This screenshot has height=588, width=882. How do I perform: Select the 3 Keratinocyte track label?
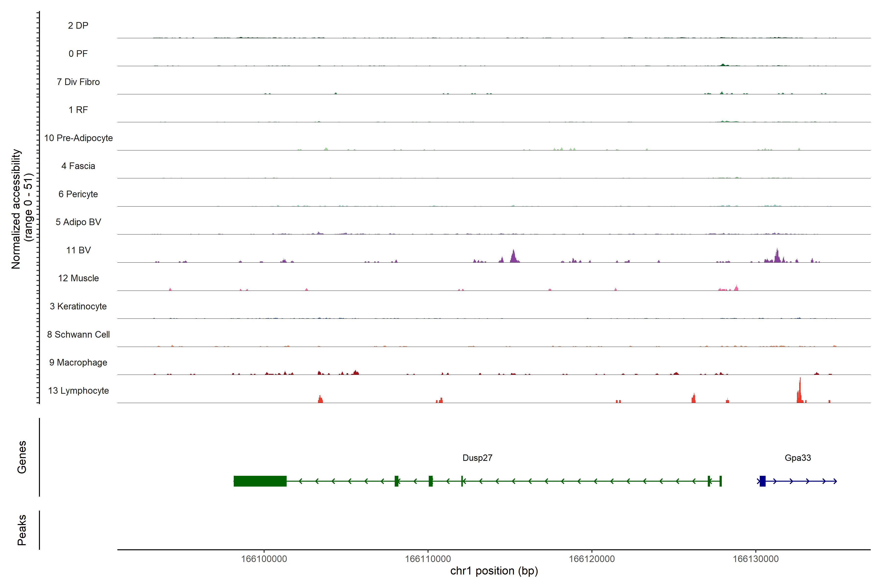78,306
